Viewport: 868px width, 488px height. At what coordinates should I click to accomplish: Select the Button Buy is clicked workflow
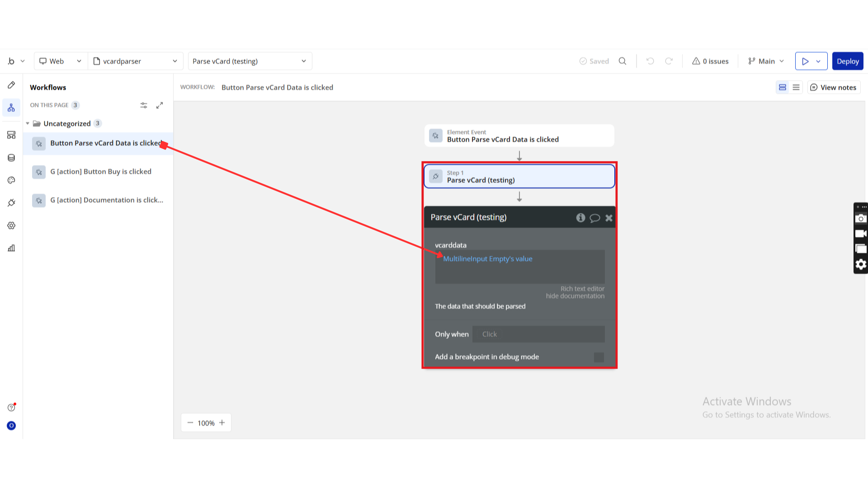coord(100,172)
